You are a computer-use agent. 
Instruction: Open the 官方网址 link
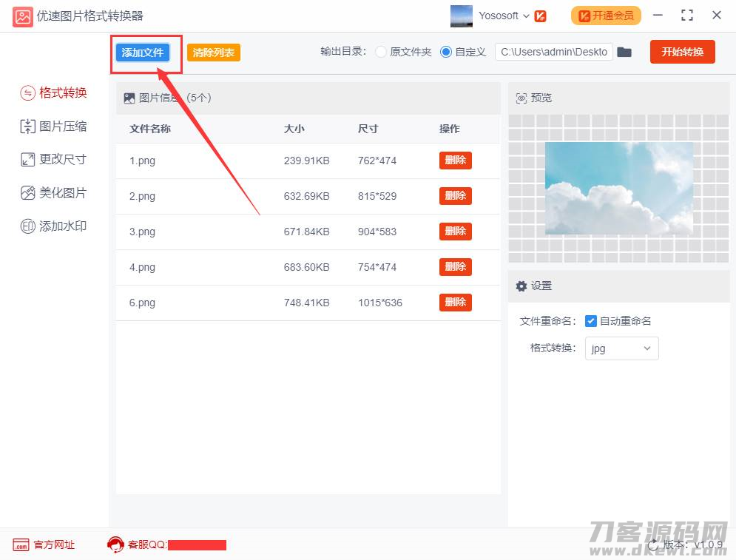pos(54,545)
